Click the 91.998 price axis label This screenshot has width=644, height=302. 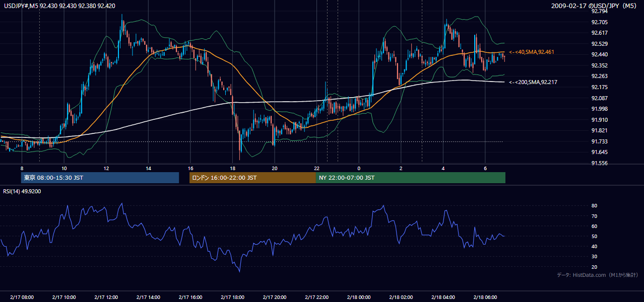coord(600,109)
